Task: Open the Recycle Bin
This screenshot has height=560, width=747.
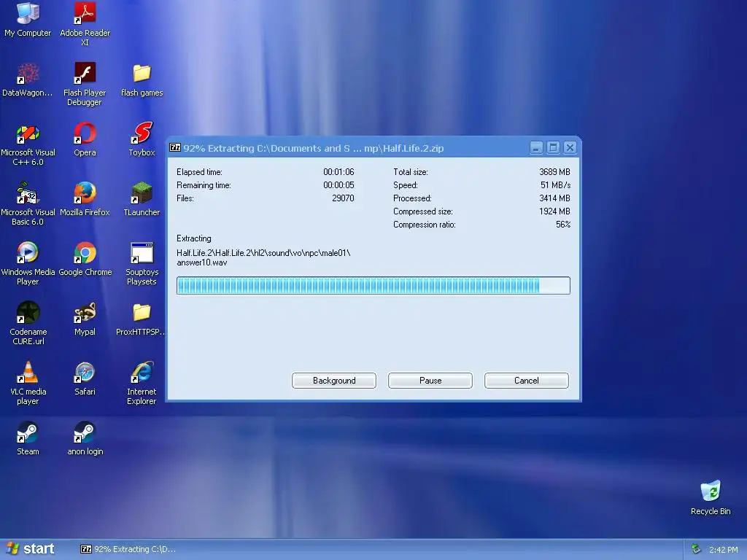Action: point(711,498)
